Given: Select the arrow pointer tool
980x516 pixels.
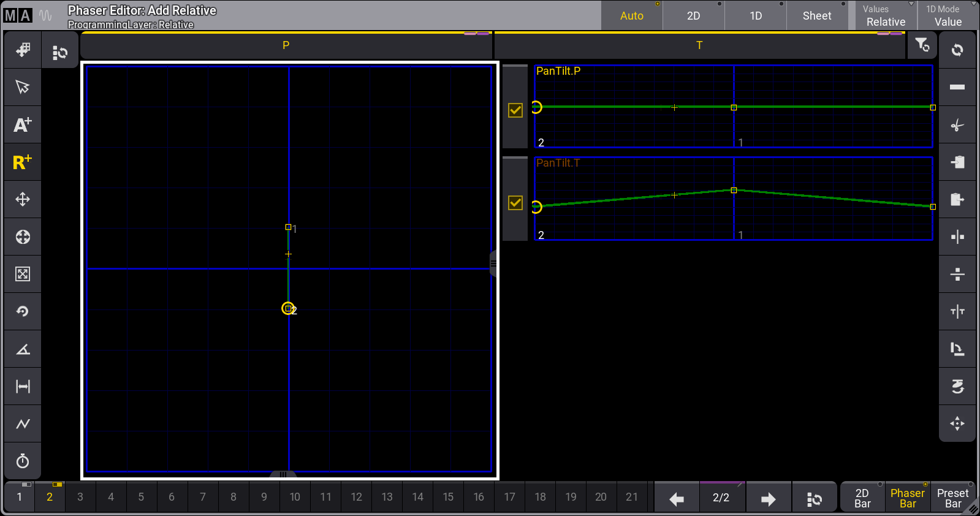Looking at the screenshot, I should [x=23, y=87].
